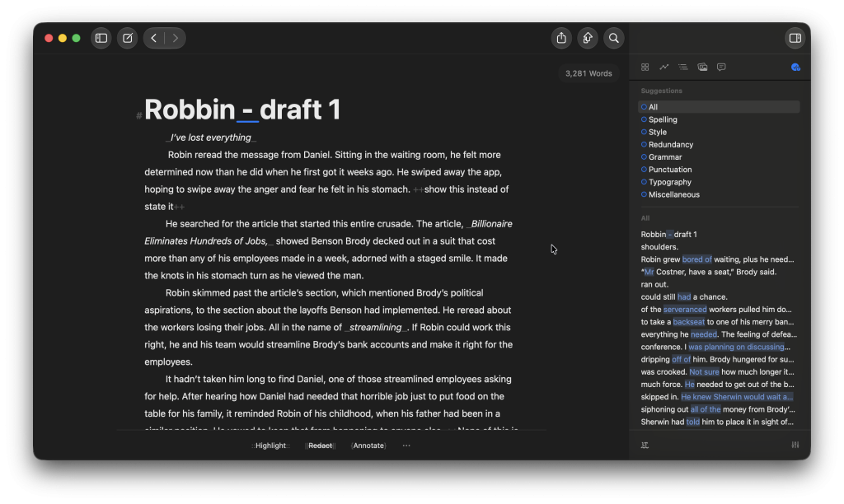Select suggestion 'much force. He needed'

click(x=719, y=384)
